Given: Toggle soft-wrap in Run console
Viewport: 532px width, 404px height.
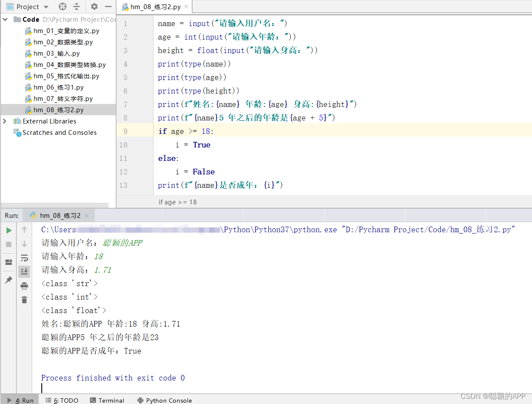Looking at the screenshot, I should click(24, 257).
